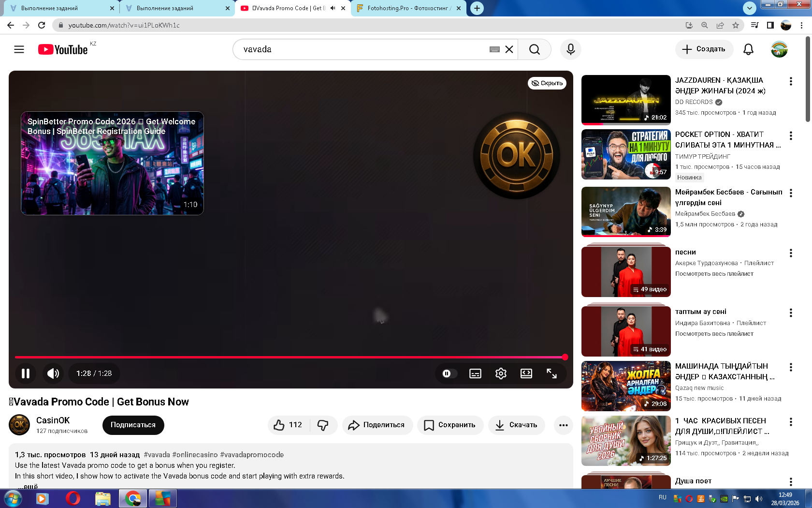Toggle subtitles in the player

[475, 374]
